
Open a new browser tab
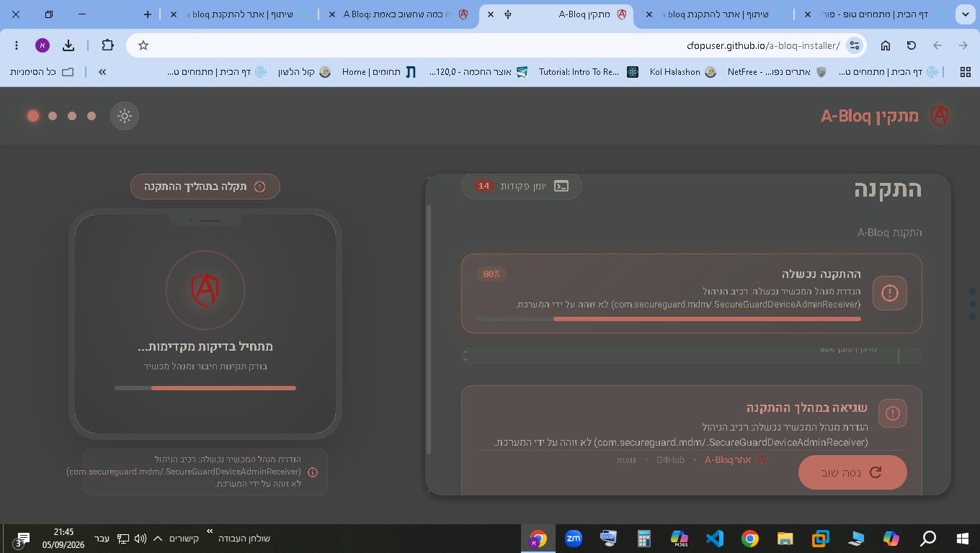(148, 14)
